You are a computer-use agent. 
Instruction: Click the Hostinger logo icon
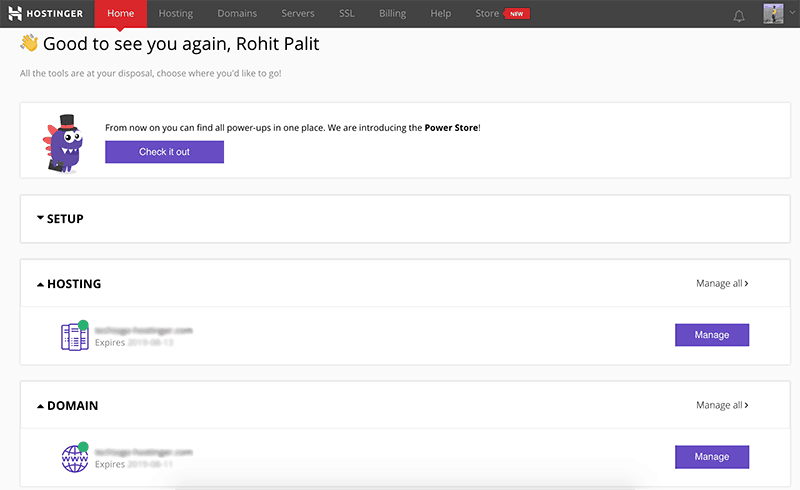coord(15,13)
